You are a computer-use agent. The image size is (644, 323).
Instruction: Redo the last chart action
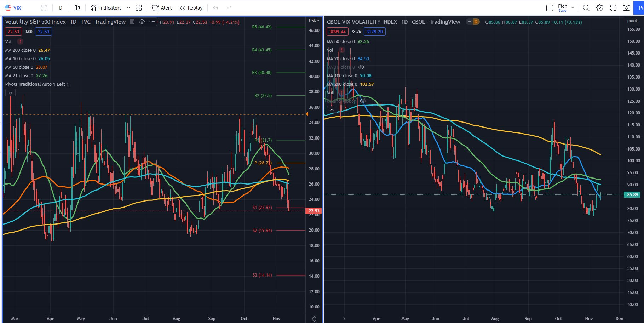tap(229, 8)
